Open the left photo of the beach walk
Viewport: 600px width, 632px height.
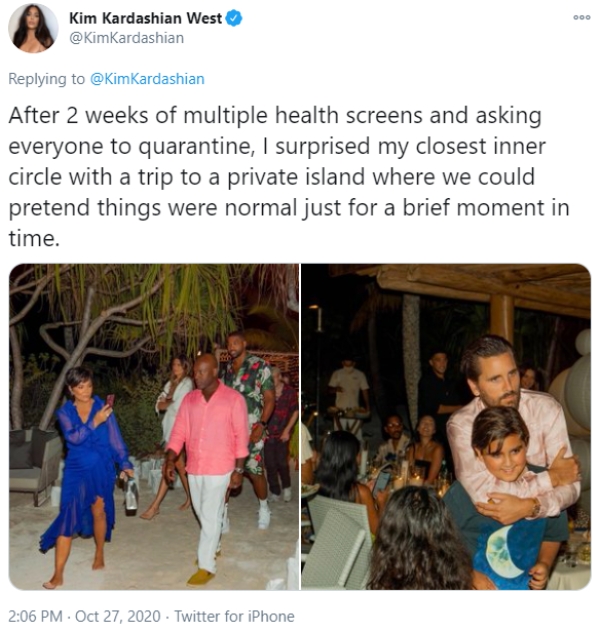[153, 426]
